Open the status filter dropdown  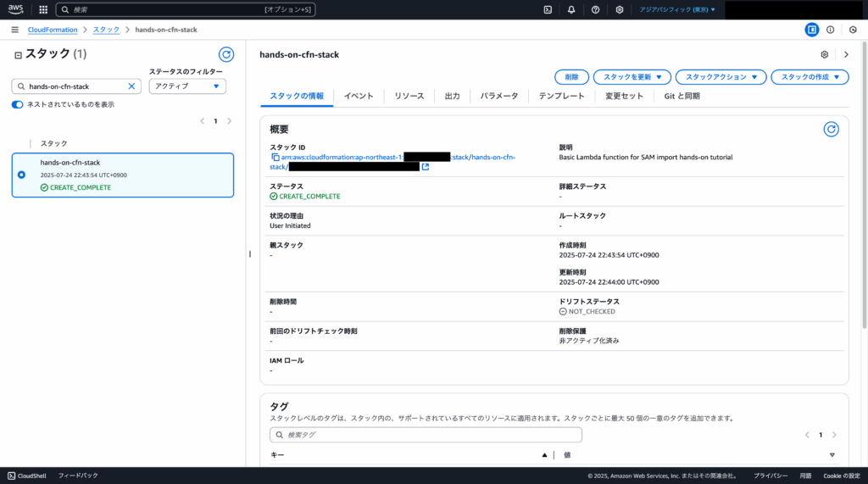[187, 86]
